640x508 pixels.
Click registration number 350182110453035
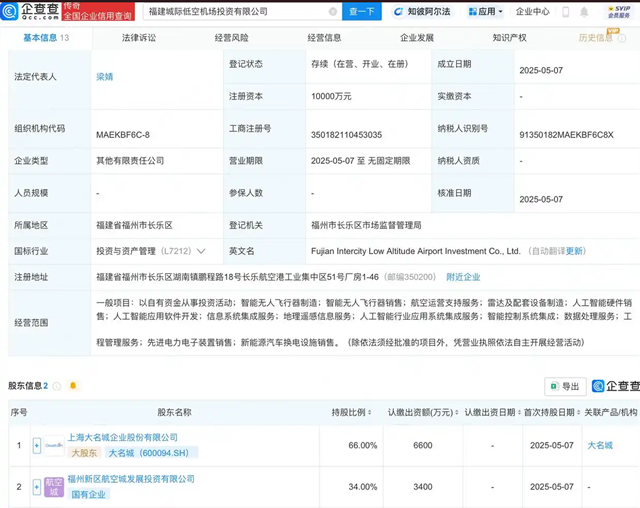pyautogui.click(x=346, y=135)
